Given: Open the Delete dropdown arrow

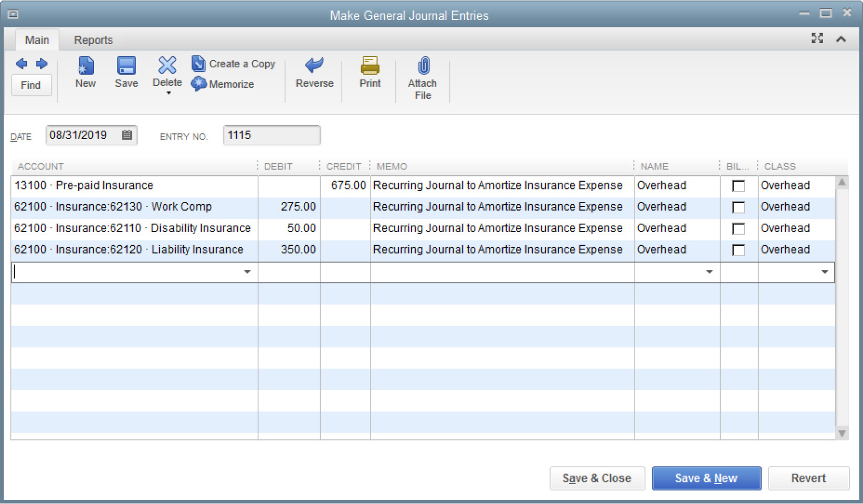Looking at the screenshot, I should [169, 93].
